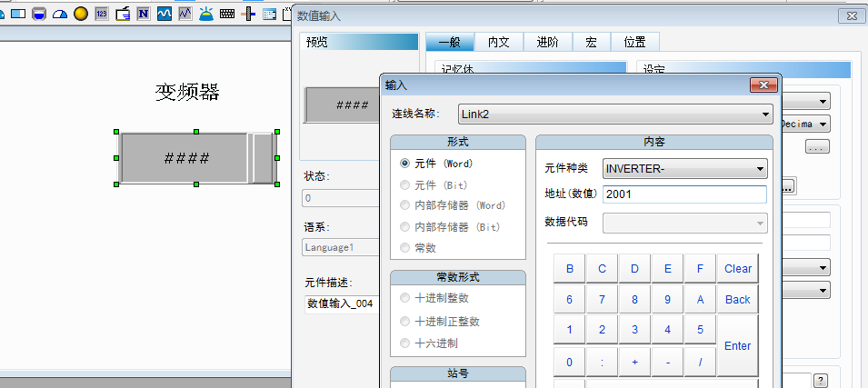
Task: Click the 元件描述 text field
Action: tap(341, 303)
